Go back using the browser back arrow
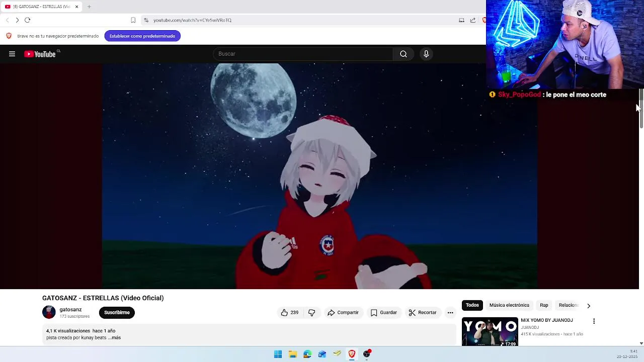The height and width of the screenshot is (362, 644). coord(7,20)
